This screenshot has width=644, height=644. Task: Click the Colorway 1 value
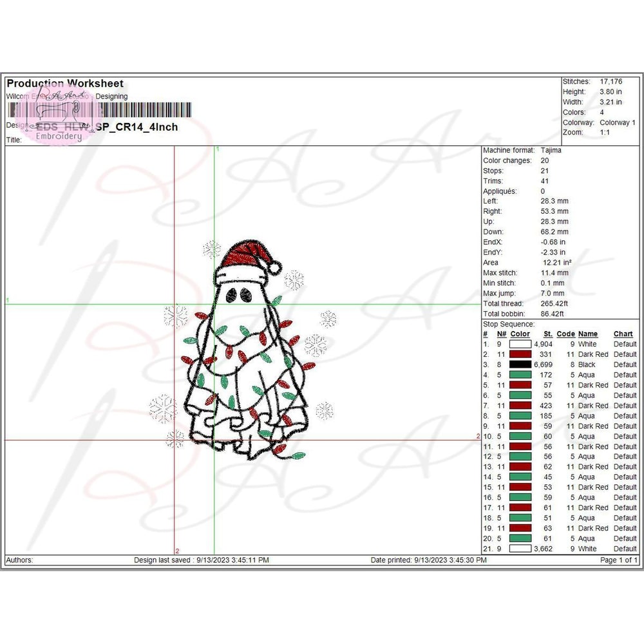pyautogui.click(x=617, y=122)
